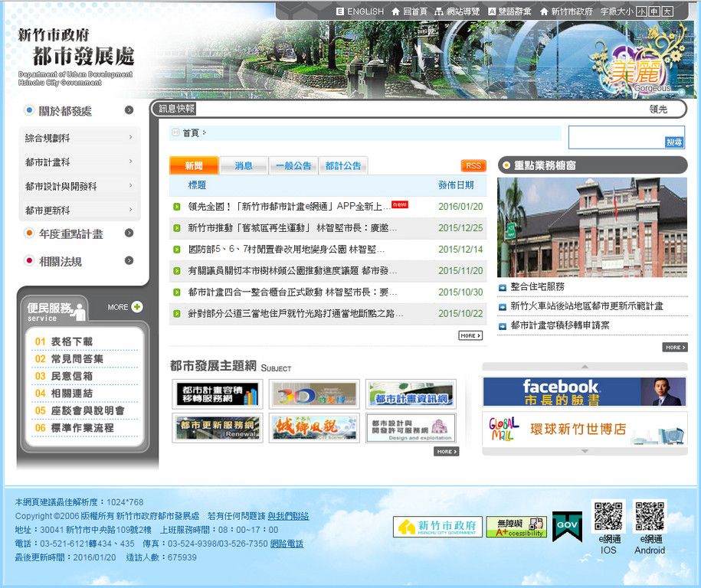Click the green plus MORE icon in 便民服務
This screenshot has height=588, width=701.
[x=137, y=307]
